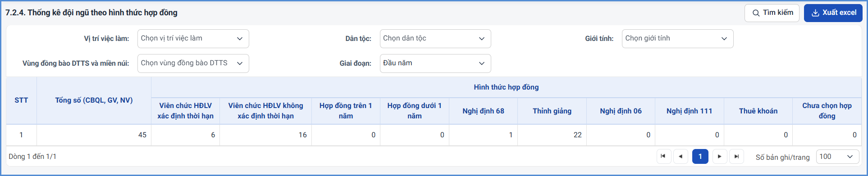Click the STT column header
Viewport: 868px width, 176px height.
[x=21, y=100]
